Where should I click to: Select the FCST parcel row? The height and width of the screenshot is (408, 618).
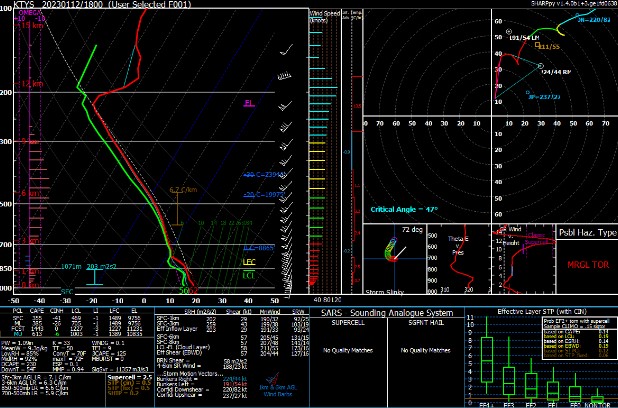(x=77, y=328)
